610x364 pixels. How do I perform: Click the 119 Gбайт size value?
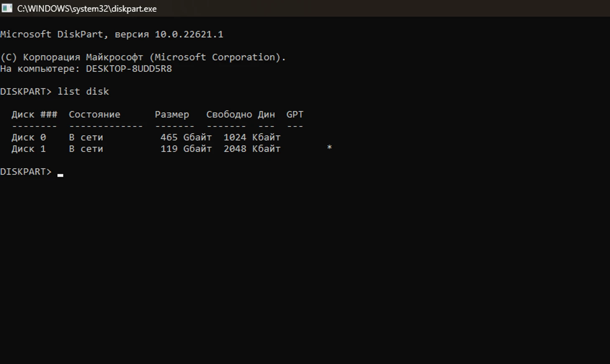[186, 149]
